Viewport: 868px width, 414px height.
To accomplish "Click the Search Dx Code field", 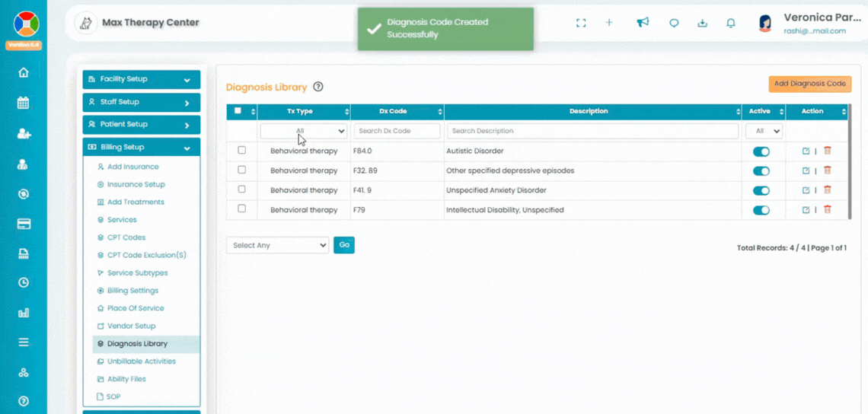I will 397,131.
